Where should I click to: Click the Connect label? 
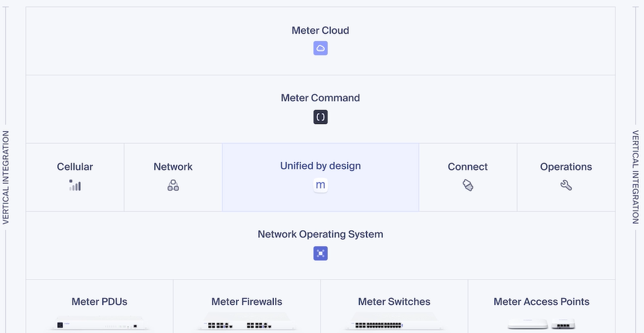click(468, 167)
